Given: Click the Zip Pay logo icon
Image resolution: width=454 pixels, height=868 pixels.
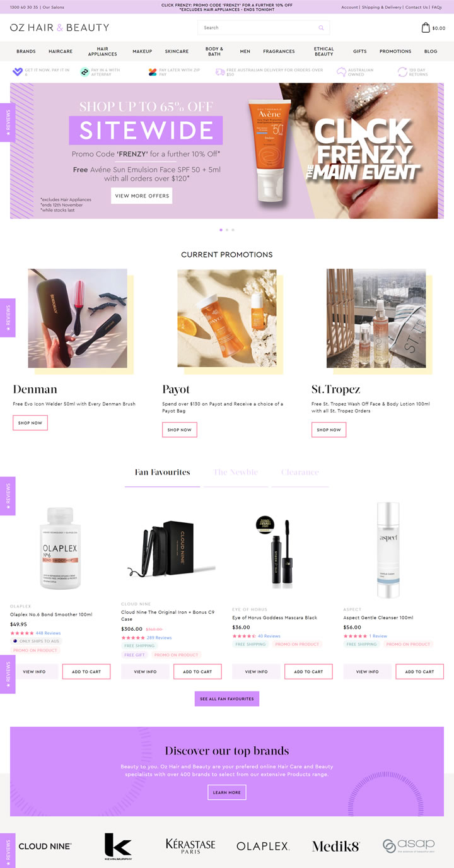Looking at the screenshot, I should coord(153,72).
